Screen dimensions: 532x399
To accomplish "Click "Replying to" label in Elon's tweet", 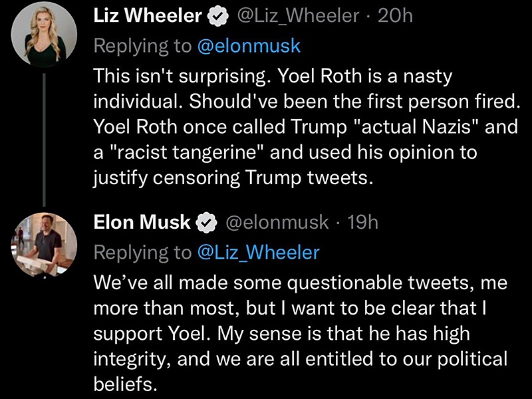I will (141, 253).
